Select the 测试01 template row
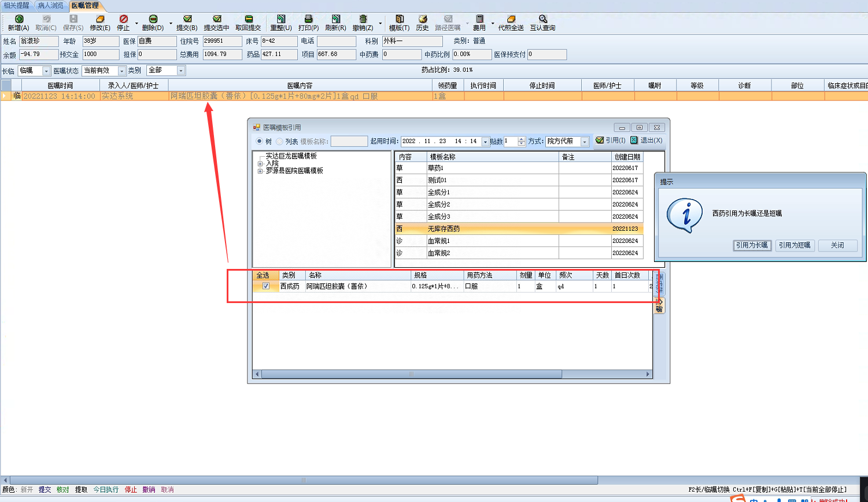Image resolution: width=868 pixels, height=502 pixels. 519,180
